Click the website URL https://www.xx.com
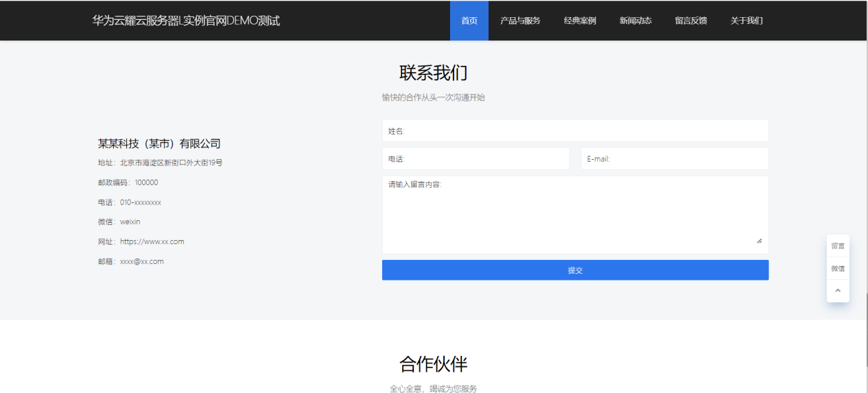Image resolution: width=868 pixels, height=393 pixels. (x=152, y=241)
